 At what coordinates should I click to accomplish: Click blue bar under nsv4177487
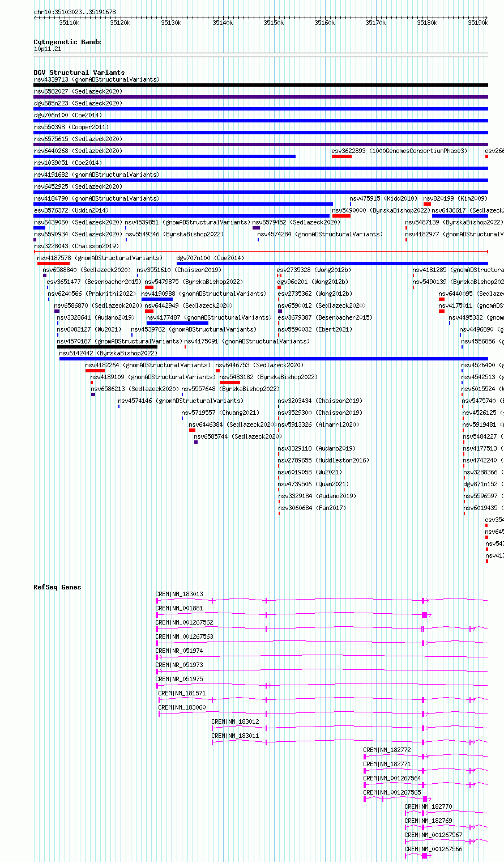177,323
